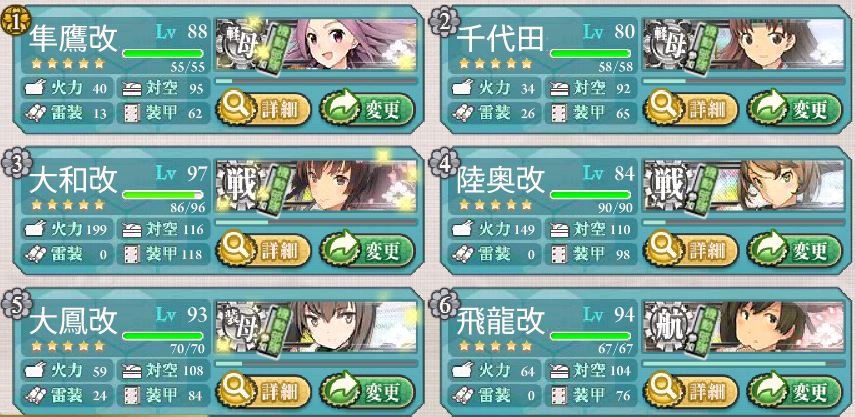
Task: Open details for 隼鷹改
Action: click(x=263, y=110)
